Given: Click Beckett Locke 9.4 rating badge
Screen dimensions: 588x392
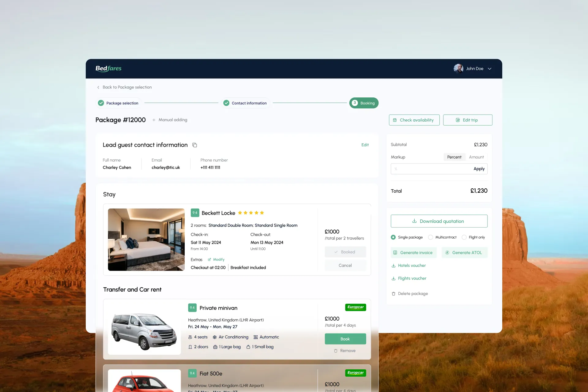Looking at the screenshot, I should tap(195, 213).
